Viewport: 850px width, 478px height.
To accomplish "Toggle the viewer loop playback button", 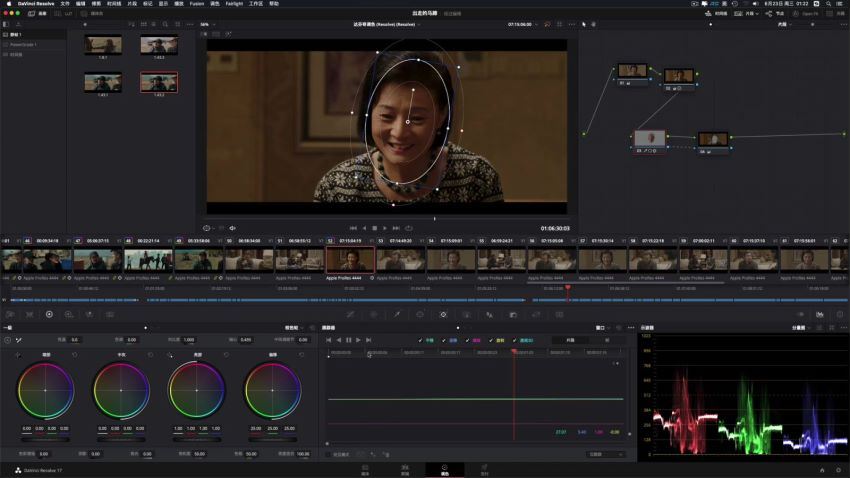I will click(409, 228).
